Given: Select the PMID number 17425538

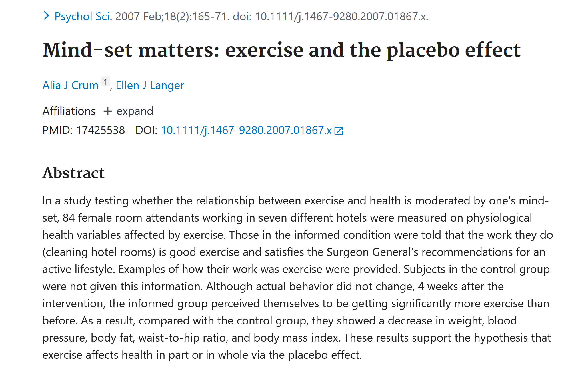Looking at the screenshot, I should point(100,130).
